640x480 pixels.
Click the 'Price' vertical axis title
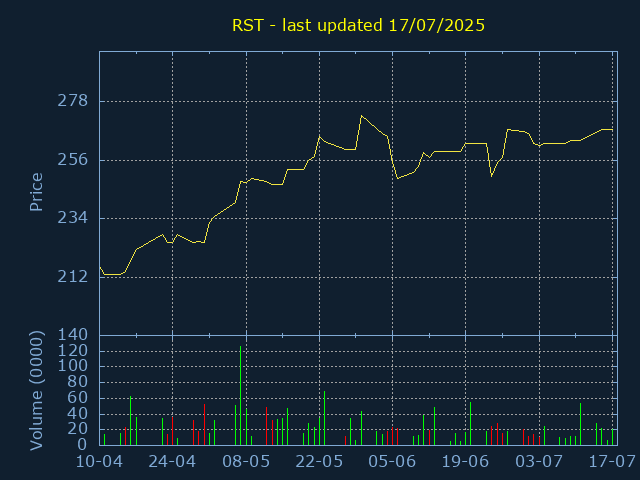tap(36, 192)
